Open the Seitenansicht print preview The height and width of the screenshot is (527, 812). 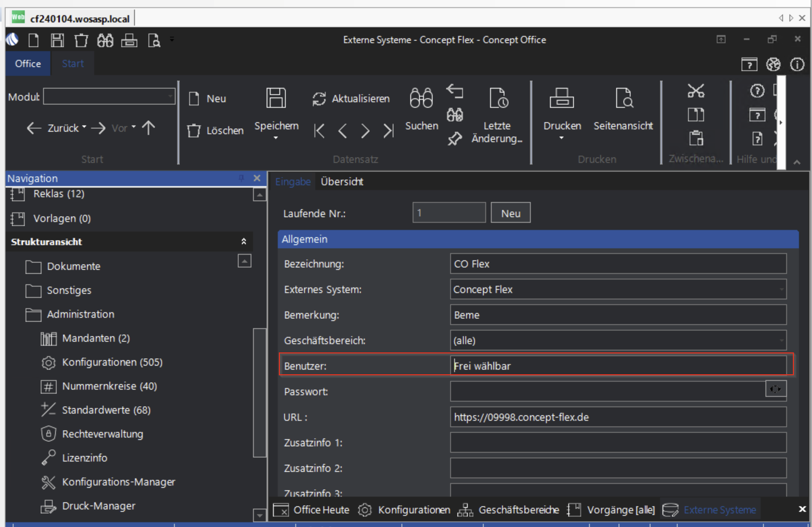(x=623, y=99)
